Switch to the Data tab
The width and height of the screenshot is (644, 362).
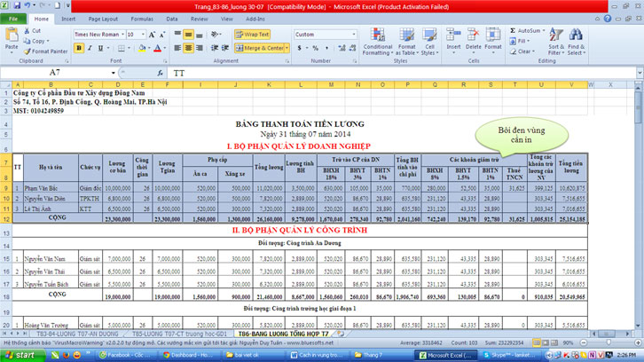coord(172,19)
